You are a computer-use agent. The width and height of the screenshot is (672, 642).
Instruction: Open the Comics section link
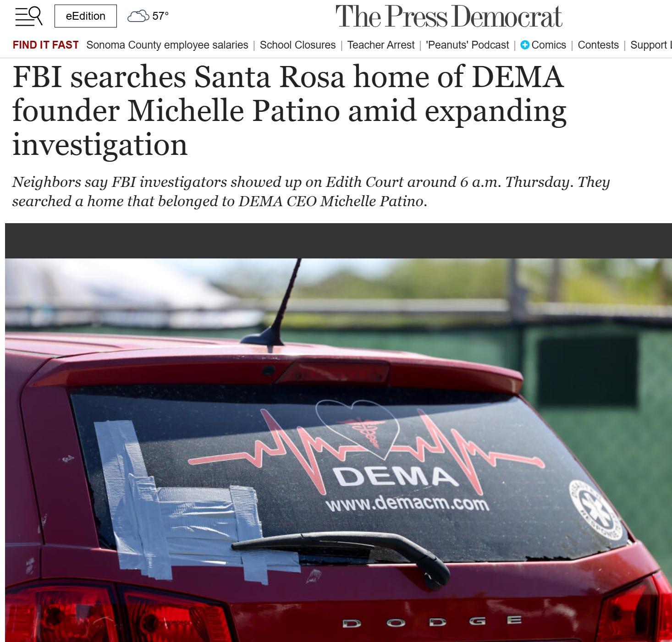click(549, 45)
